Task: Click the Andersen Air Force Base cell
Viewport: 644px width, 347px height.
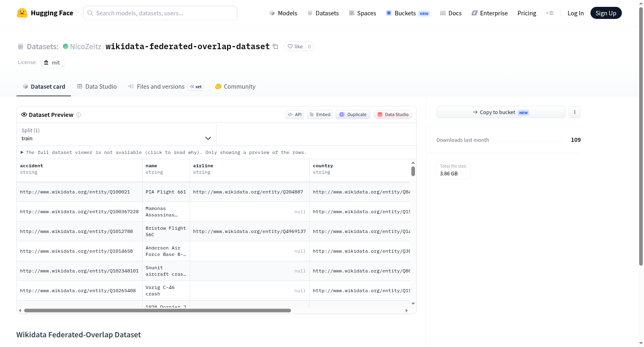Action: pyautogui.click(x=166, y=251)
